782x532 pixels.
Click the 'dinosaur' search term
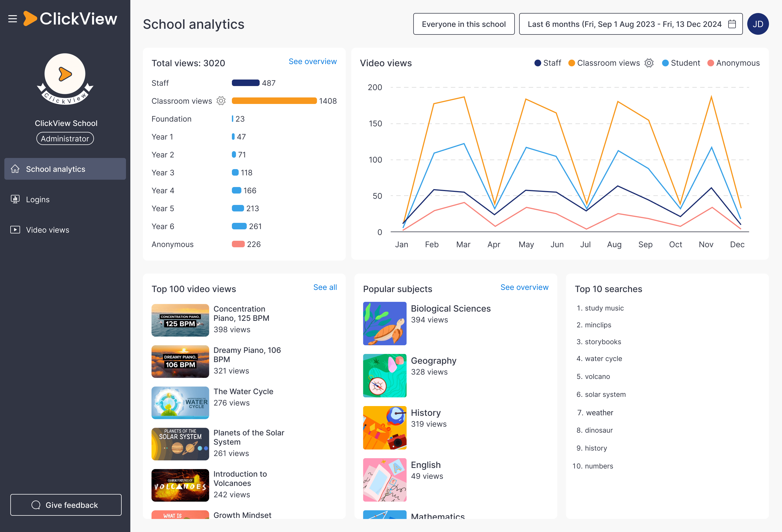tap(599, 430)
